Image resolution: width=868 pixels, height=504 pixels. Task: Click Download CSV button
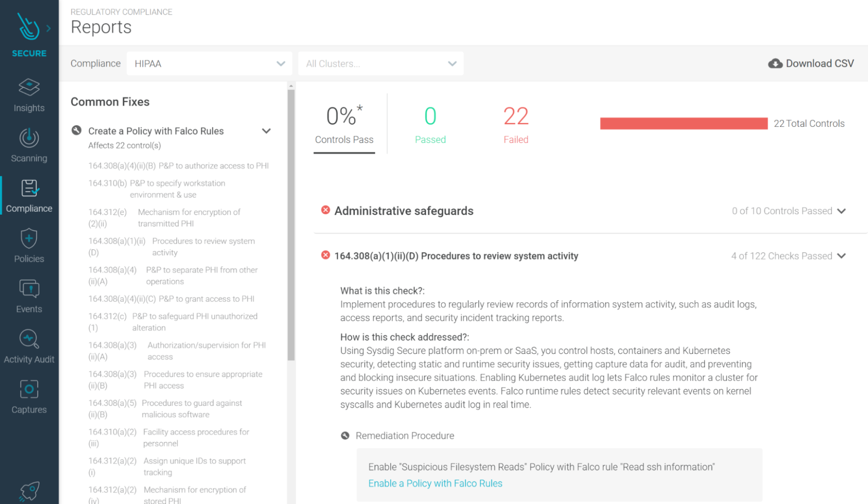(x=811, y=63)
